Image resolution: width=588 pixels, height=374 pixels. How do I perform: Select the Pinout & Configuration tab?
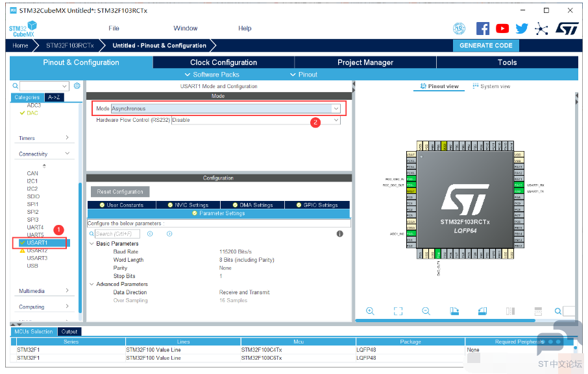click(x=81, y=62)
